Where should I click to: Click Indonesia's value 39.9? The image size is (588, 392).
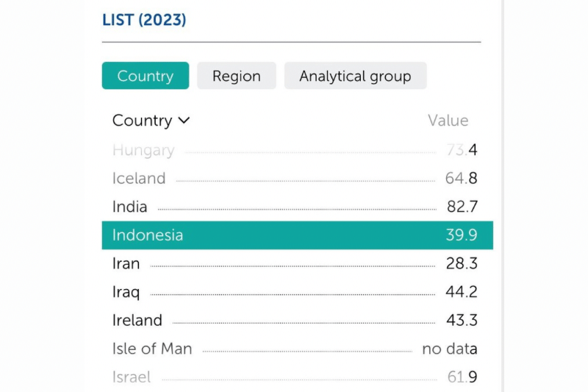(x=462, y=235)
